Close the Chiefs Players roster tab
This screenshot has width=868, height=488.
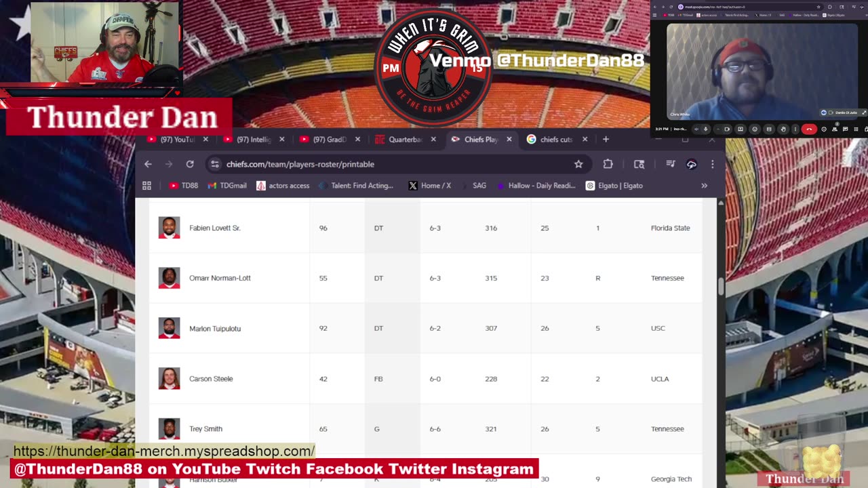tap(509, 140)
